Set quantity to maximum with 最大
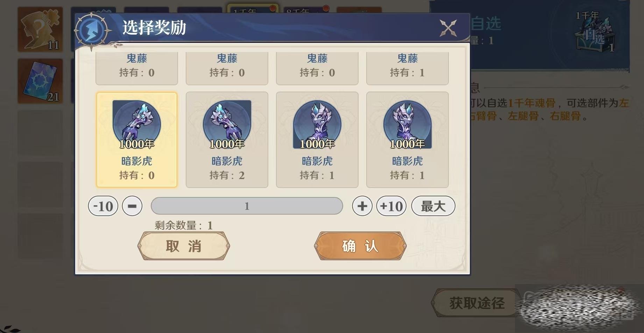Screen dimensions: 644x333 point(433,206)
